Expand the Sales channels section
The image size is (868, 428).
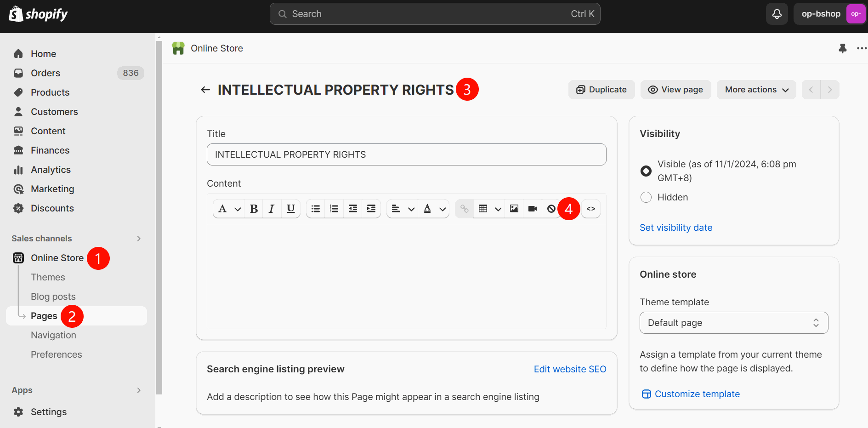pyautogui.click(x=139, y=239)
